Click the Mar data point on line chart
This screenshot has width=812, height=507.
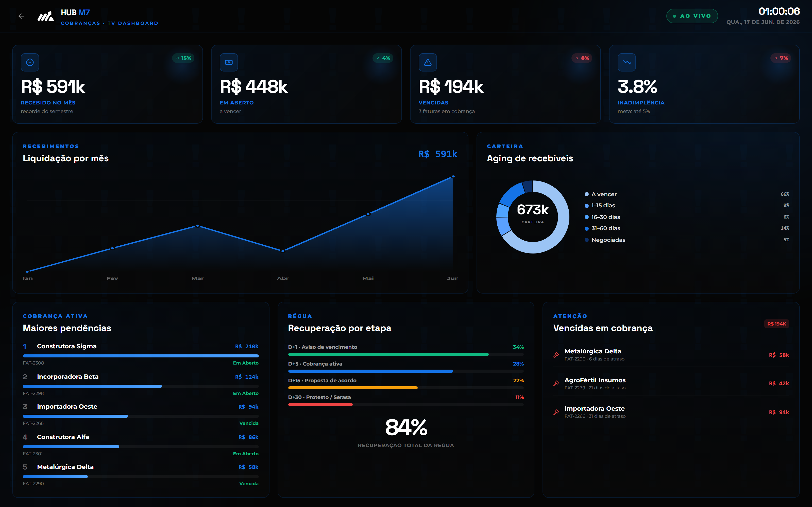coord(198,226)
